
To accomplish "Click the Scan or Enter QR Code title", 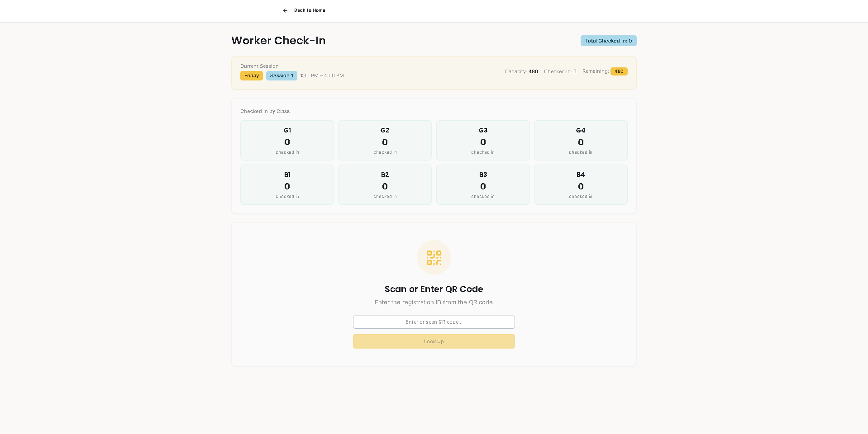I will 434,289.
